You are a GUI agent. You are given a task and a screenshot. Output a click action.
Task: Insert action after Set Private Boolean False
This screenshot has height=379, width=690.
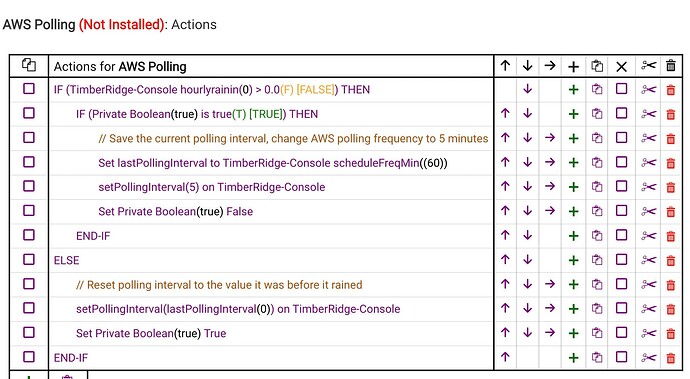(x=573, y=212)
